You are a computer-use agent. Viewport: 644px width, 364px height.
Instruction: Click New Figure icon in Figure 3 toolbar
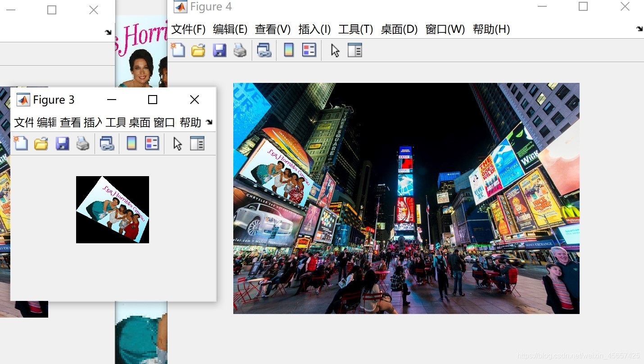pyautogui.click(x=20, y=143)
